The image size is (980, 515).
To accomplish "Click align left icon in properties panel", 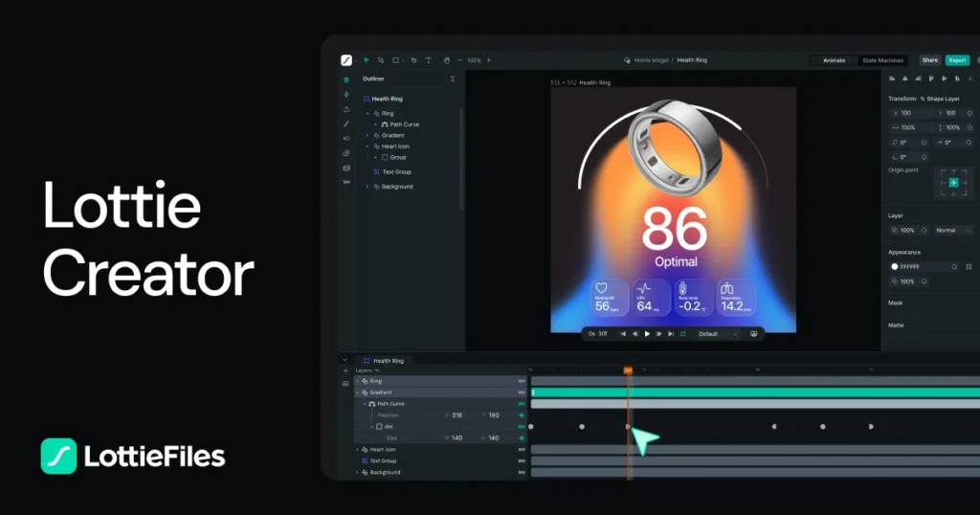I will 892,78.
